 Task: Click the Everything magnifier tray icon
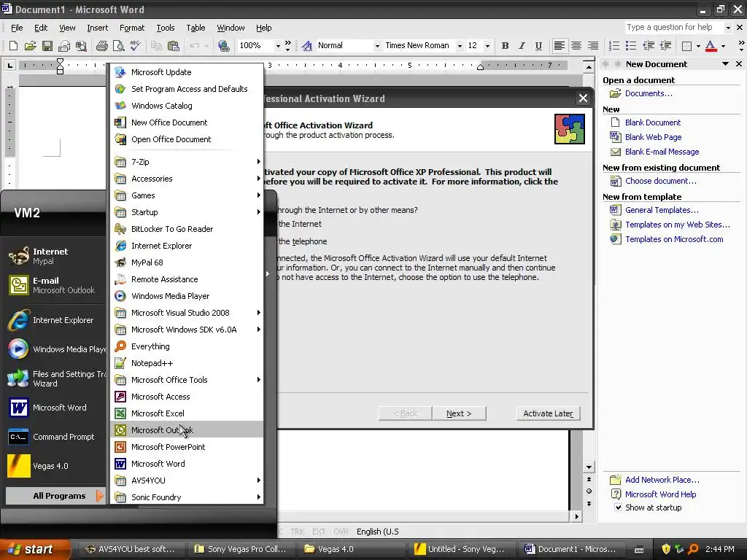(693, 549)
